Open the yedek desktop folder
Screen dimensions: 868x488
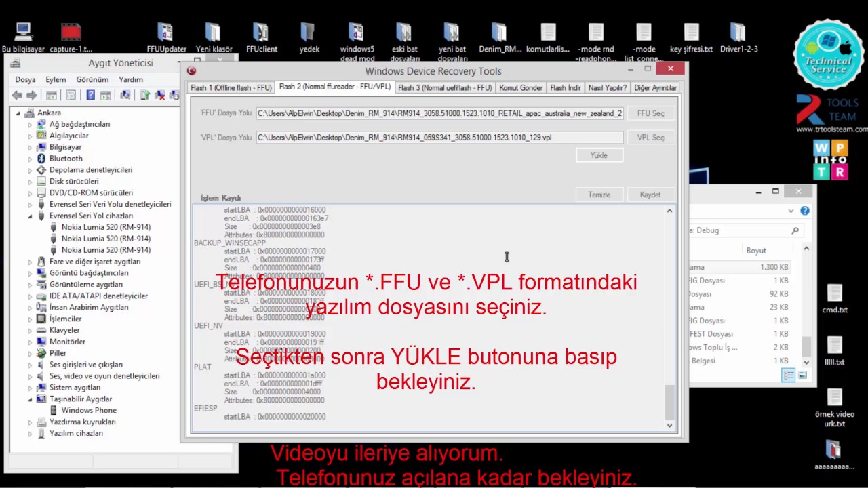click(309, 39)
